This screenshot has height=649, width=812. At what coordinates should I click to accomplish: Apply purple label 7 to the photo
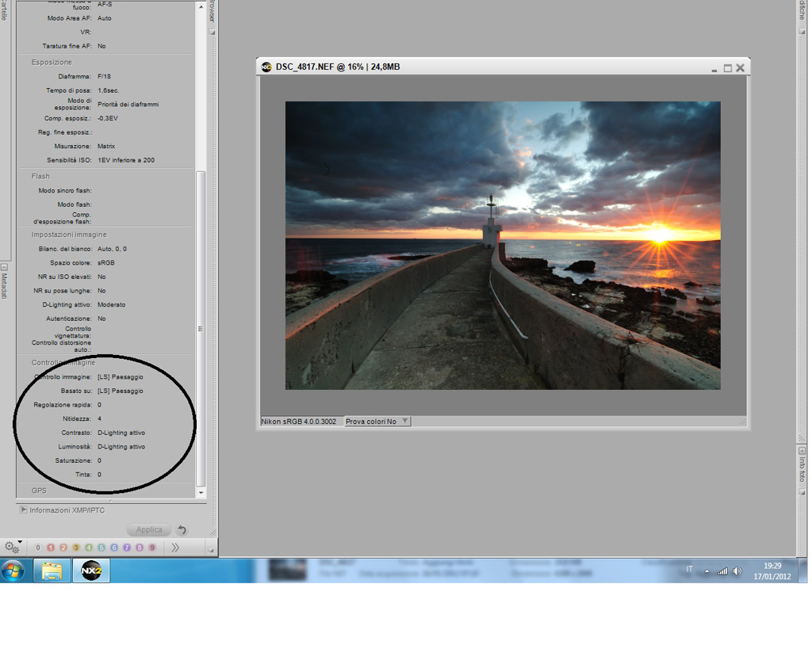pos(127,548)
